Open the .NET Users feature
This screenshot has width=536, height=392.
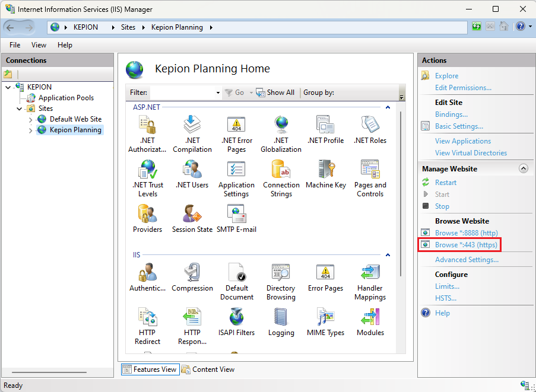[x=192, y=174]
